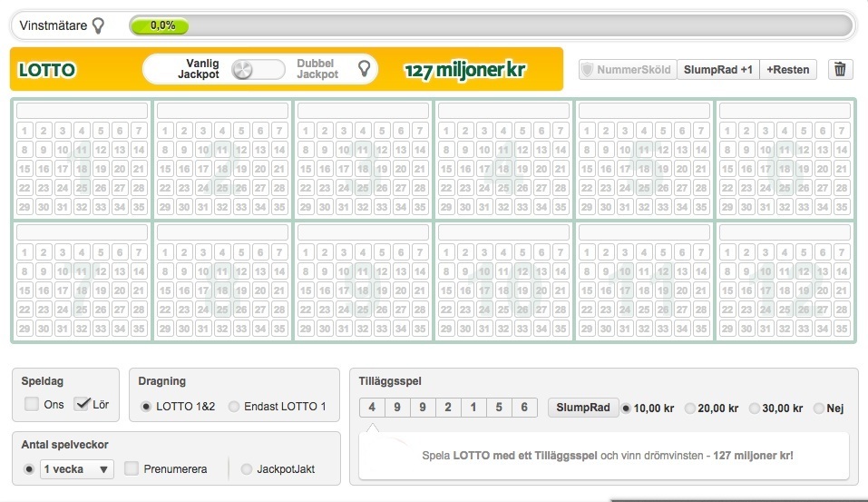Viewport: 868px width, 502px height.
Task: Open the 1 vecka weeks dropdown
Action: pyautogui.click(x=77, y=469)
